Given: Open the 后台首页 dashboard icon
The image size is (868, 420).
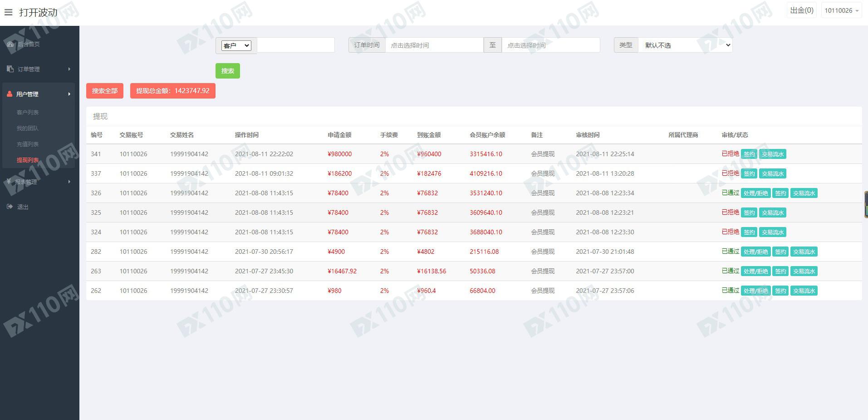Looking at the screenshot, I should coord(10,44).
